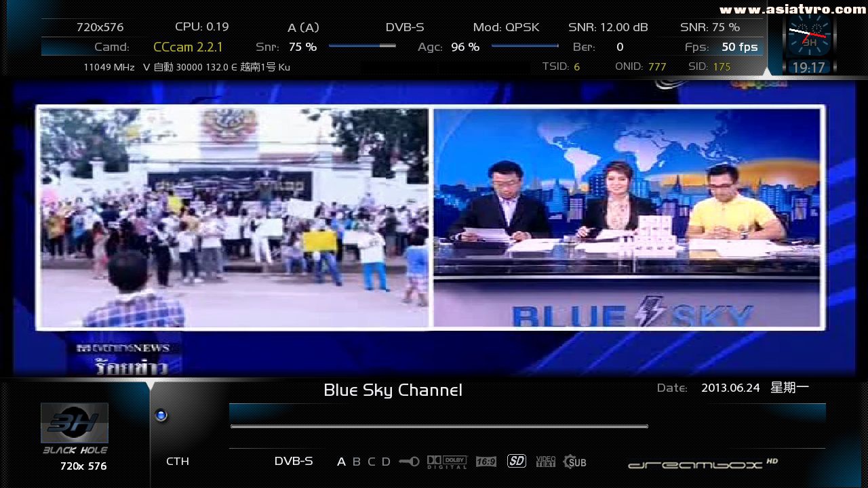The height and width of the screenshot is (488, 868).
Task: Click the 16:9 aspect ratio icon
Action: [486, 462]
